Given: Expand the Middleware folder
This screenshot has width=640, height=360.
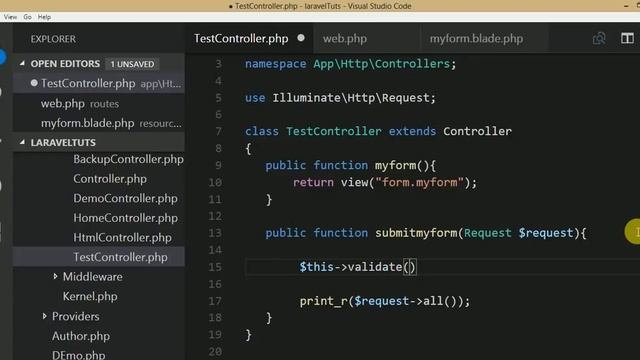Looking at the screenshot, I should tap(55, 277).
